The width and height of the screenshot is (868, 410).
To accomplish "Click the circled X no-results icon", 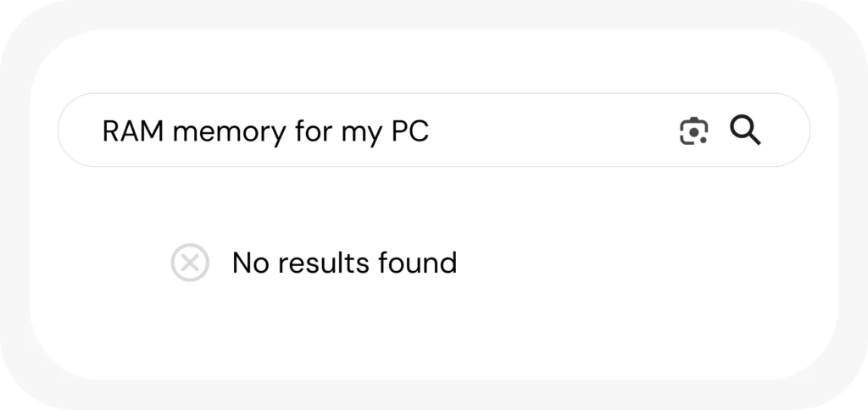I will coord(190,263).
